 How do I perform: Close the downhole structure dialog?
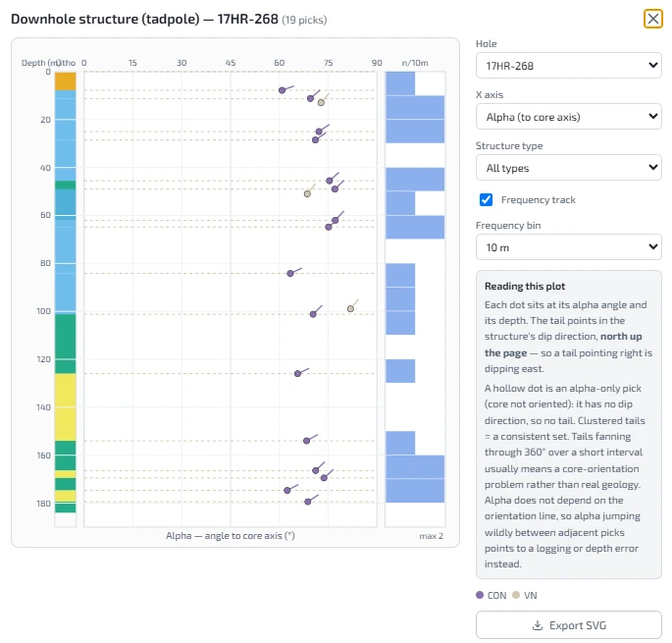pyautogui.click(x=652, y=19)
